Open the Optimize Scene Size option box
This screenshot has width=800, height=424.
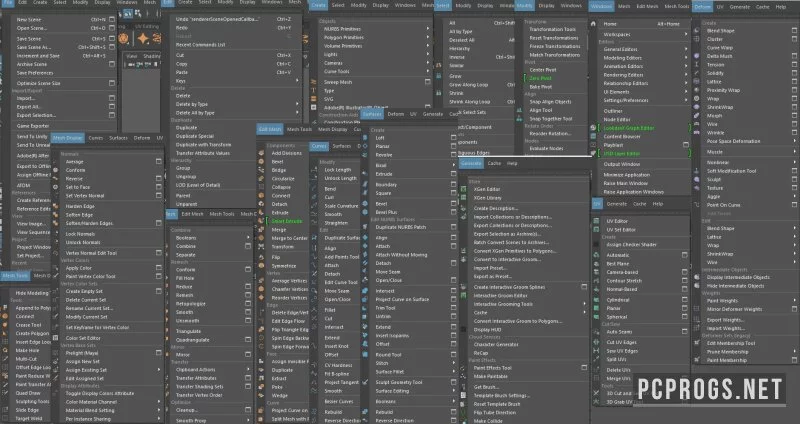[112, 83]
